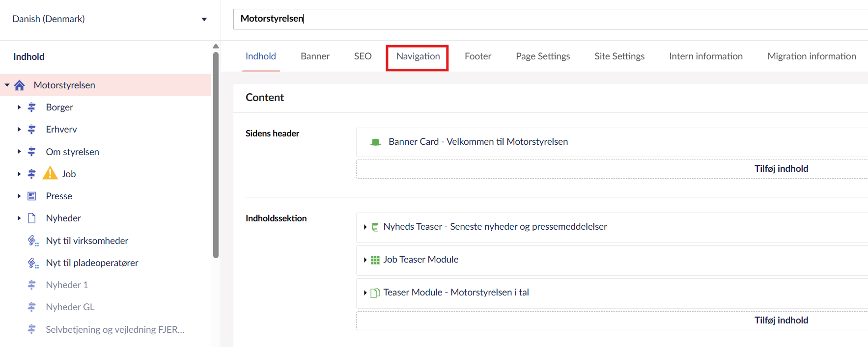Click the signpost icon next to Borger
The image size is (868, 347).
click(32, 107)
